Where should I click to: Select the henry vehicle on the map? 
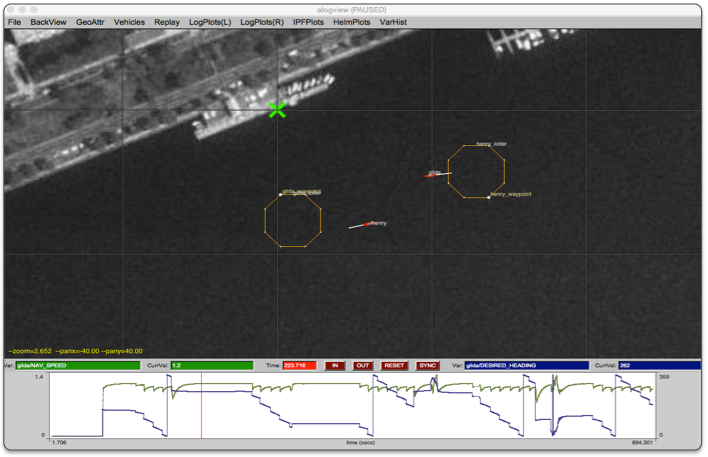click(x=370, y=223)
